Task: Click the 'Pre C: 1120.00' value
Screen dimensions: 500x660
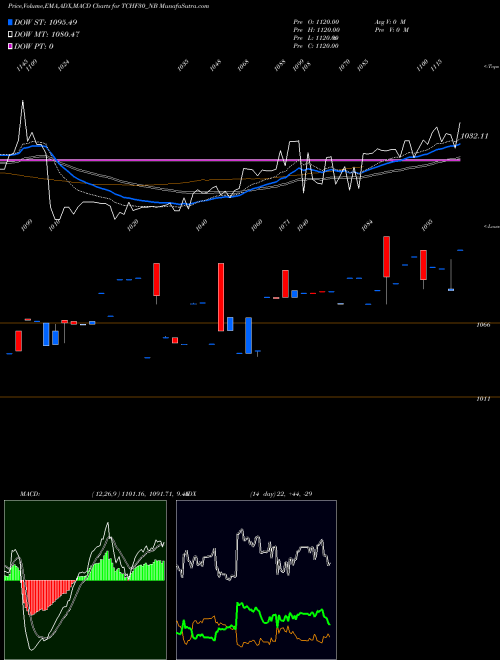Action: (x=316, y=46)
